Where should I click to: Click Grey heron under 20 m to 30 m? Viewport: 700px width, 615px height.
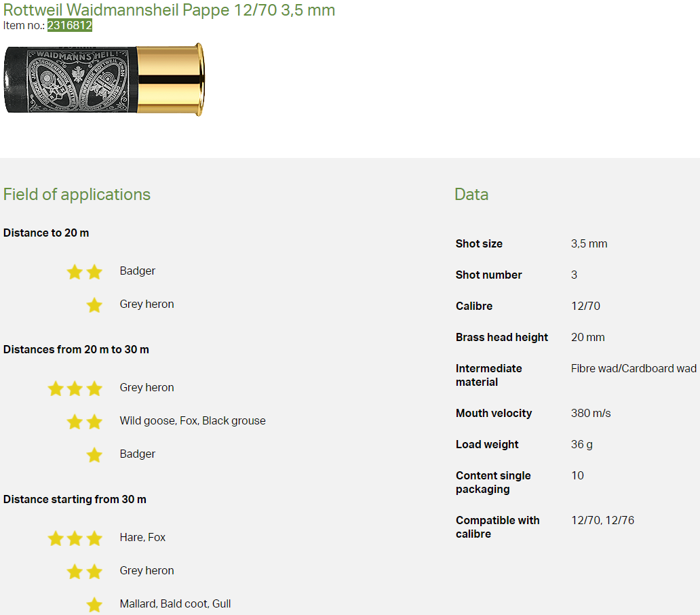tap(147, 387)
